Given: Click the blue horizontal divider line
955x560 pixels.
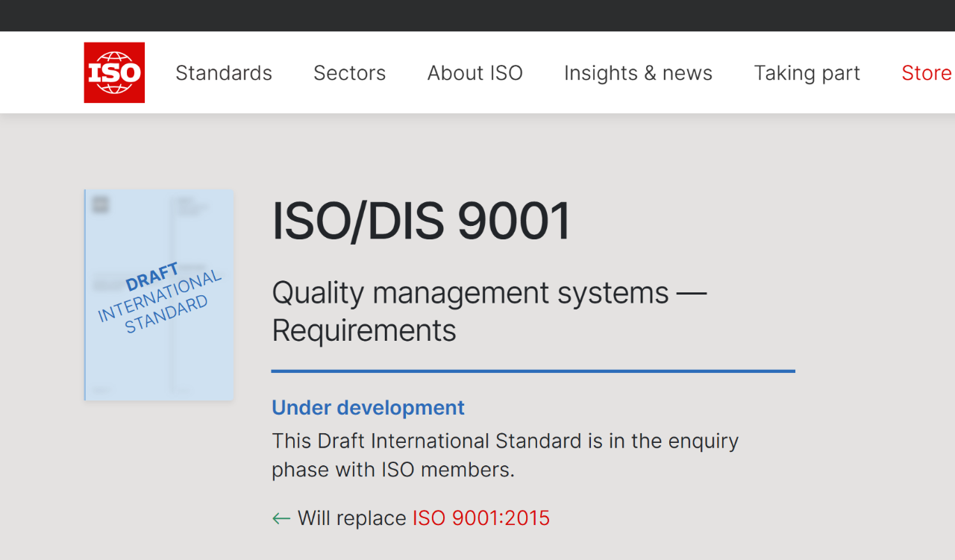Looking at the screenshot, I should [533, 371].
